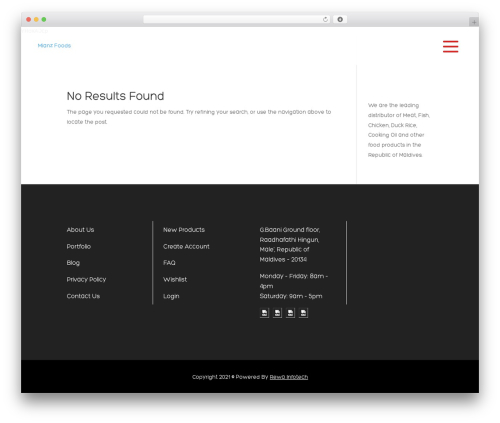Image resolution: width=500 pixels, height=423 pixels.
Task: Click the Copyright 2021 text
Action: pos(211,377)
